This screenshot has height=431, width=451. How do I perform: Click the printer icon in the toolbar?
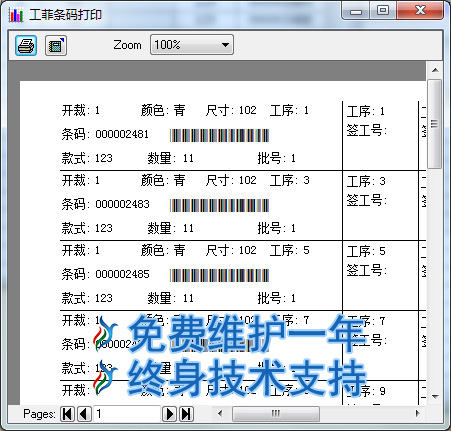pos(26,45)
